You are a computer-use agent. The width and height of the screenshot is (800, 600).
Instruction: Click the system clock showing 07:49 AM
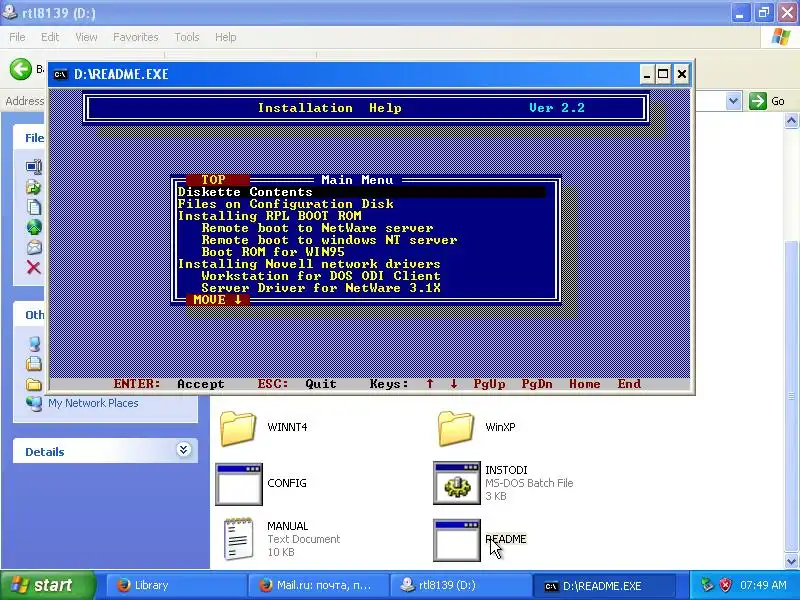tap(763, 585)
